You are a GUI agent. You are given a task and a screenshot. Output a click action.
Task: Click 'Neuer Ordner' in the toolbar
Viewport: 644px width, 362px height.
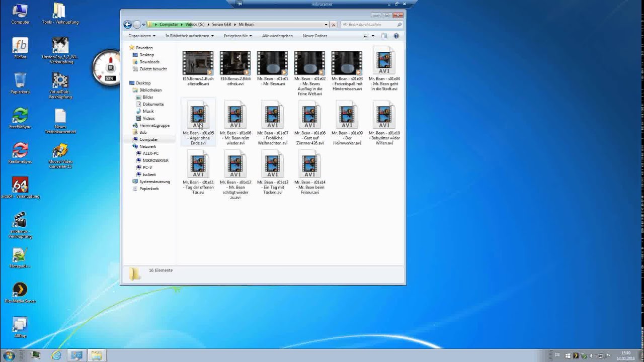tap(315, 36)
